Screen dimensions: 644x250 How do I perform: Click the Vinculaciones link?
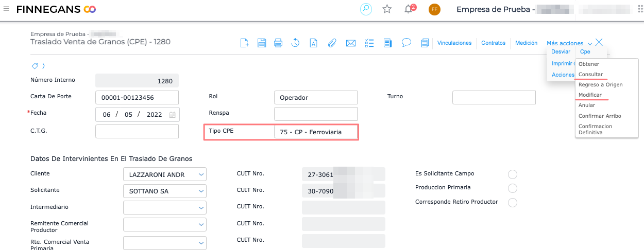pos(454,43)
